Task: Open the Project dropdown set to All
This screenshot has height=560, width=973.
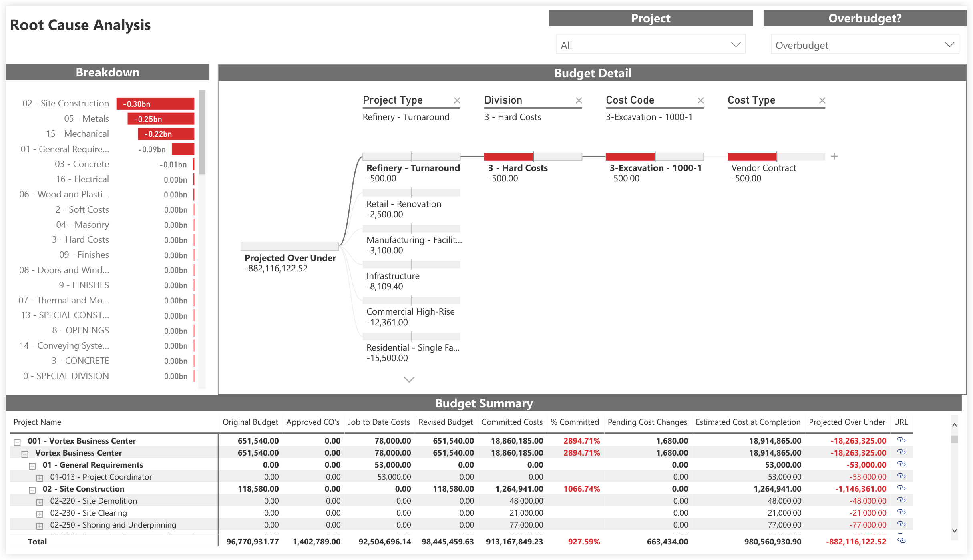Action: [650, 44]
